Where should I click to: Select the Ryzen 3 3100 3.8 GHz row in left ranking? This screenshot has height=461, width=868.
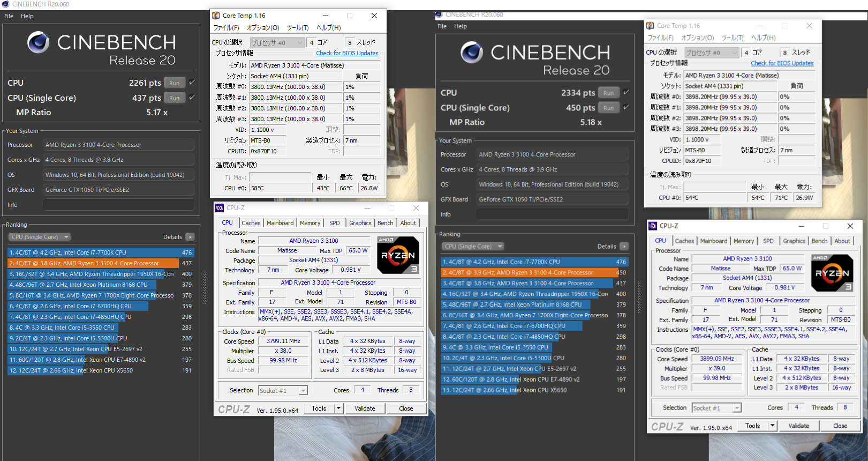[101, 263]
